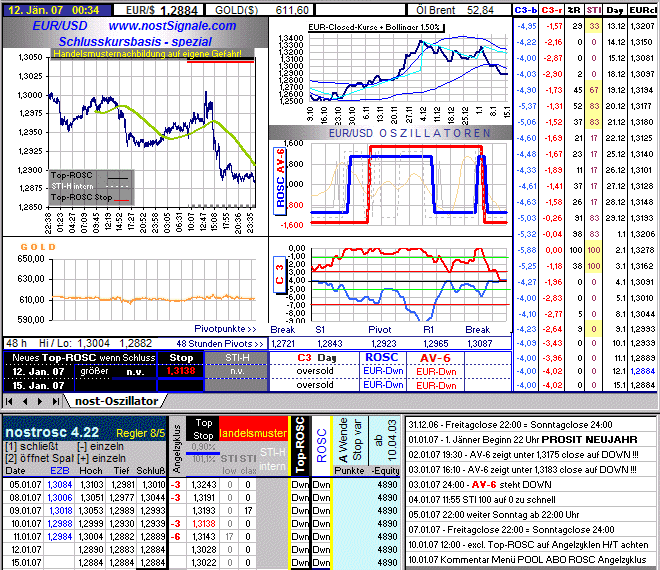Go to next sheet using the tab arrow
This screenshot has height=570, width=660.
[40, 401]
